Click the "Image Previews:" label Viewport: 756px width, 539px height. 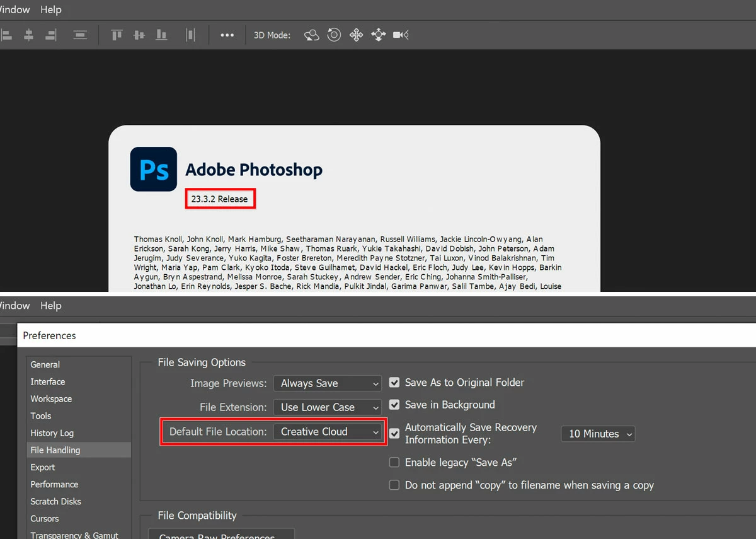pyautogui.click(x=229, y=383)
